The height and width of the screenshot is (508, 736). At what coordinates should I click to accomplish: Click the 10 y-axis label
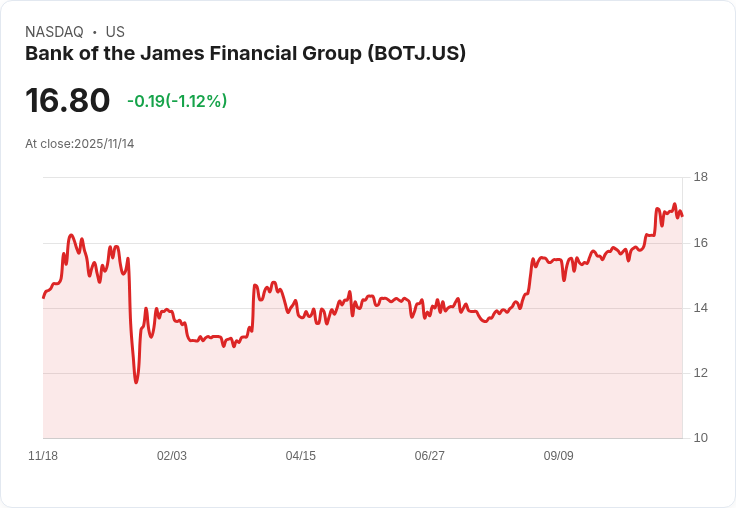700,438
